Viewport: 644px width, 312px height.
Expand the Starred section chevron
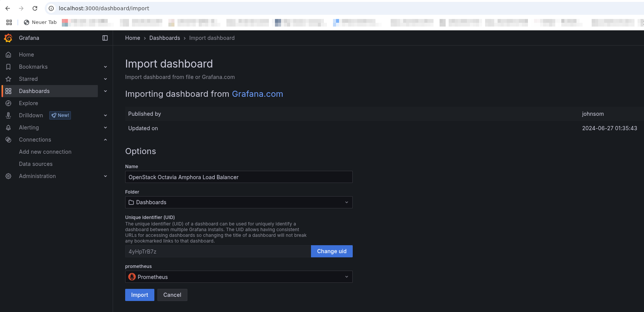coord(105,79)
